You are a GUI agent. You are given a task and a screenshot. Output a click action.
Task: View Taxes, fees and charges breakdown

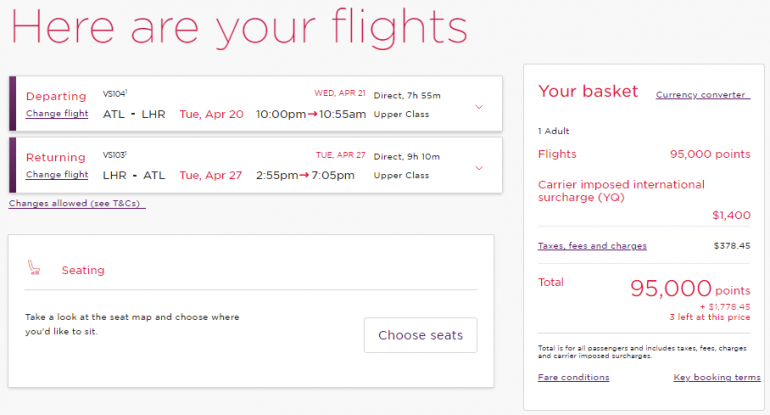[x=592, y=246]
